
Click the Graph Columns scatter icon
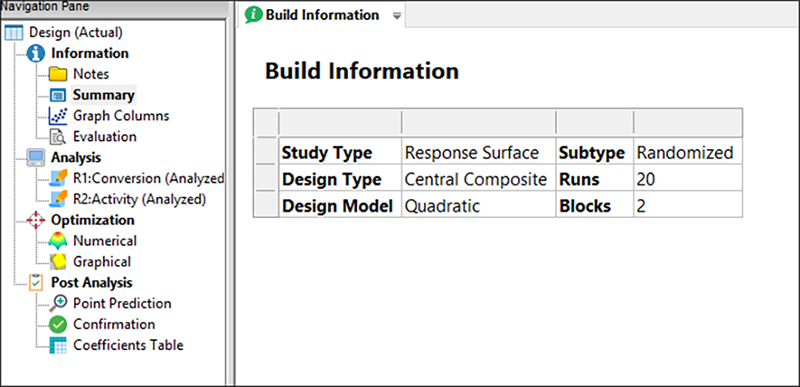[58, 116]
